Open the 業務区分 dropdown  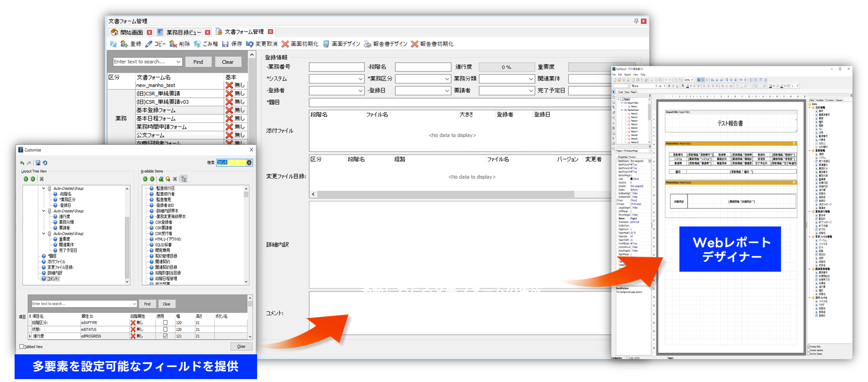point(447,79)
